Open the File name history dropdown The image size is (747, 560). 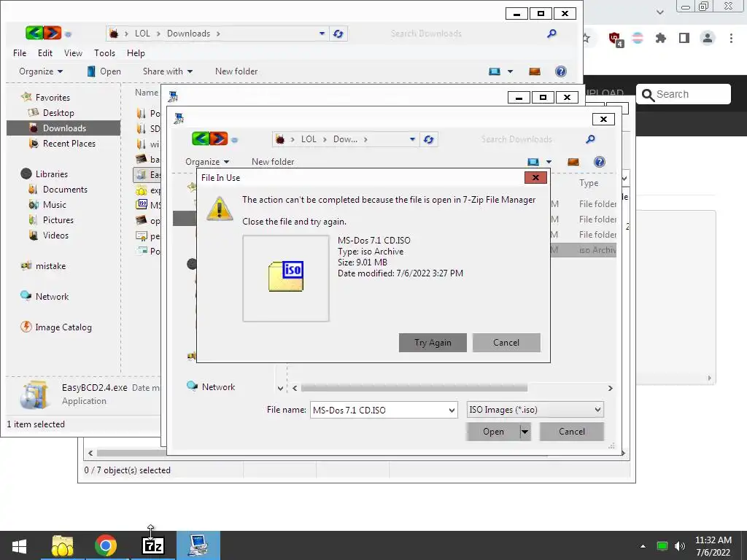pyautogui.click(x=452, y=410)
